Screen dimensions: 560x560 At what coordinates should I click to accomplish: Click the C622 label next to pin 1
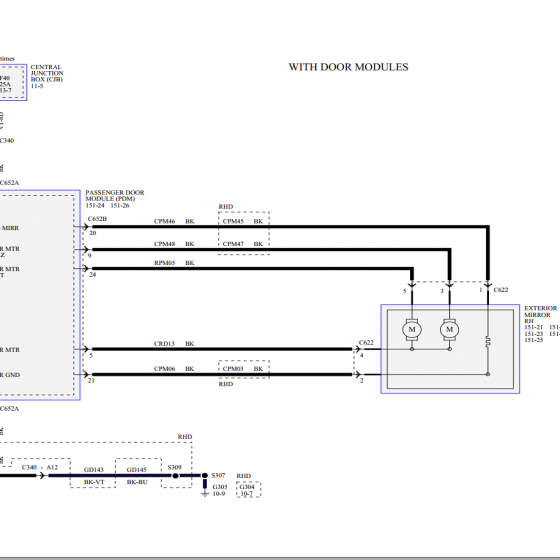[501, 290]
